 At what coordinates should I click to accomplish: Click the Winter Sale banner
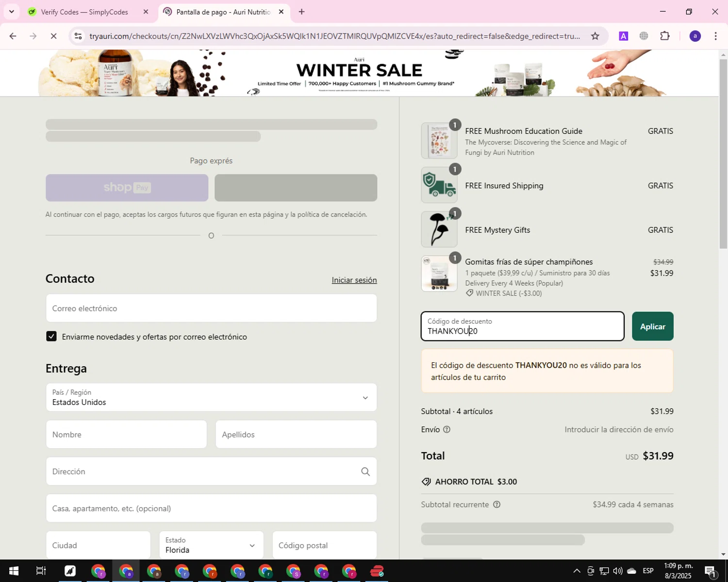pyautogui.click(x=359, y=73)
